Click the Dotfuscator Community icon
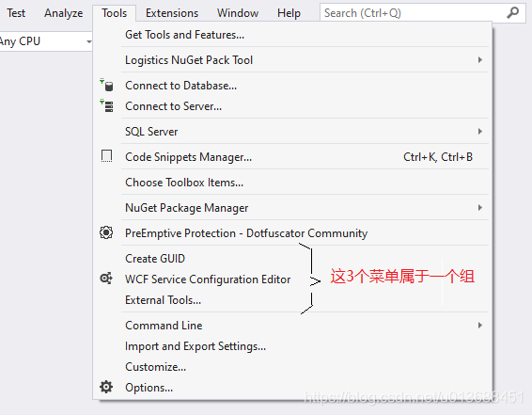 pyautogui.click(x=106, y=232)
